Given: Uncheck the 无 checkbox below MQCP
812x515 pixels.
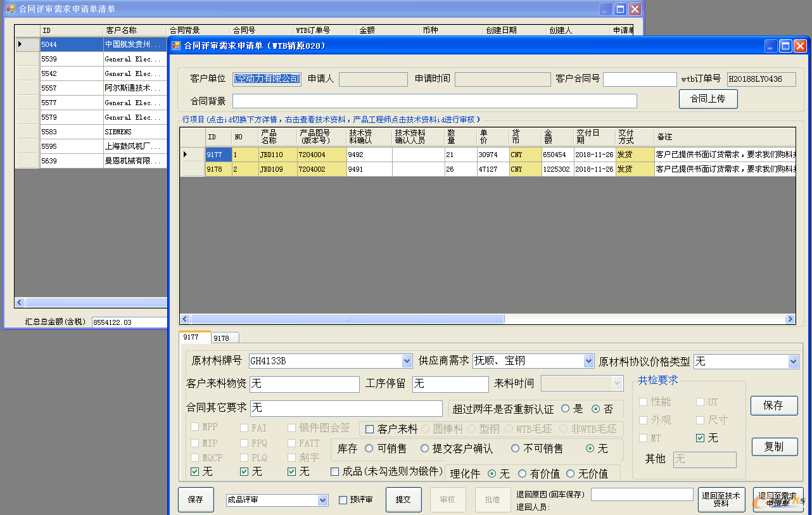Looking at the screenshot, I should tap(195, 471).
